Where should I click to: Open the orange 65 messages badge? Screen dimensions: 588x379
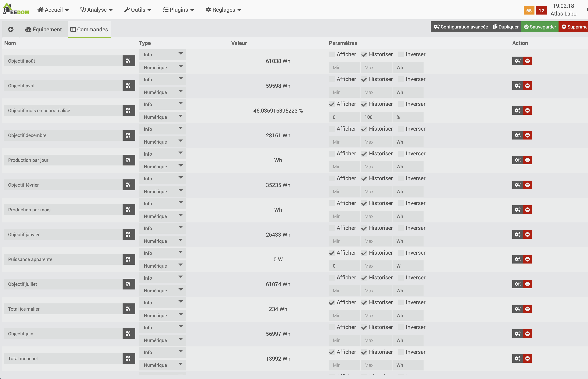pos(529,11)
